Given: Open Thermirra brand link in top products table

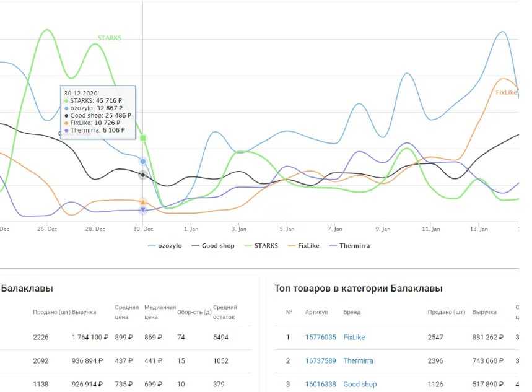Looking at the screenshot, I should (x=358, y=361).
